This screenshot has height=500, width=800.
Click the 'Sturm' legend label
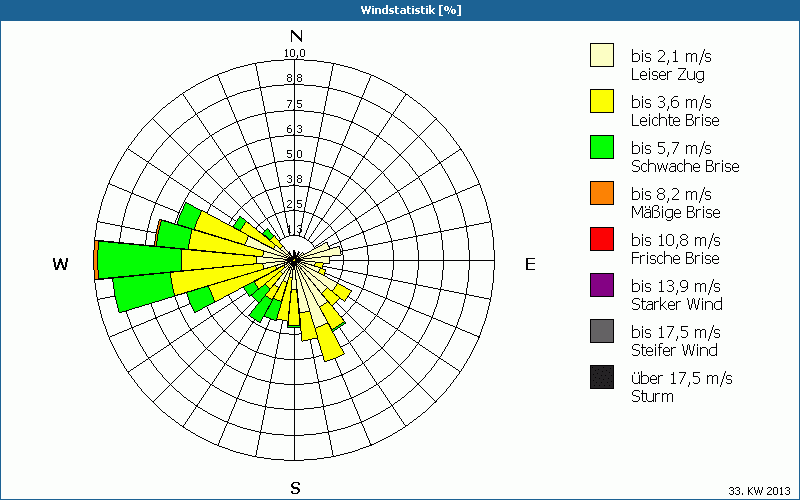[x=652, y=396]
